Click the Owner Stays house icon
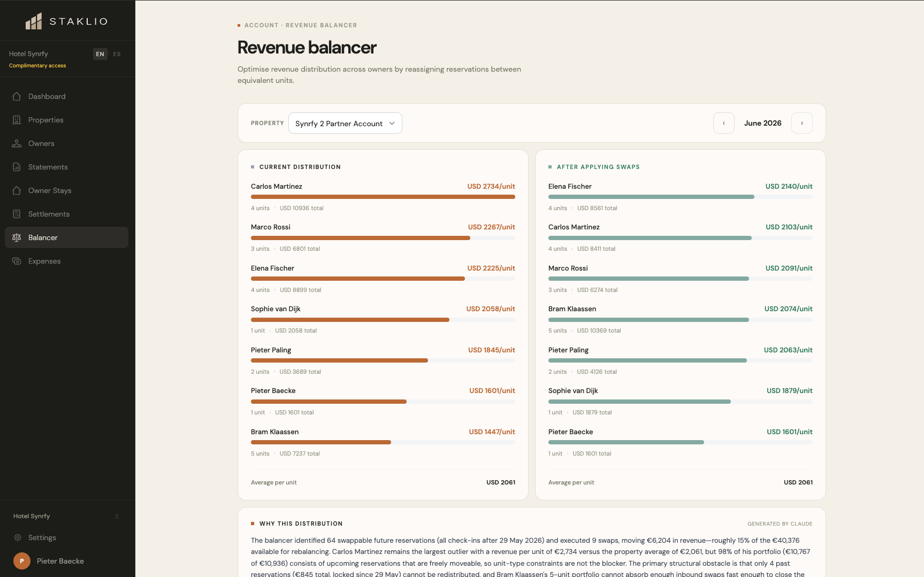924x577 pixels. pos(17,190)
